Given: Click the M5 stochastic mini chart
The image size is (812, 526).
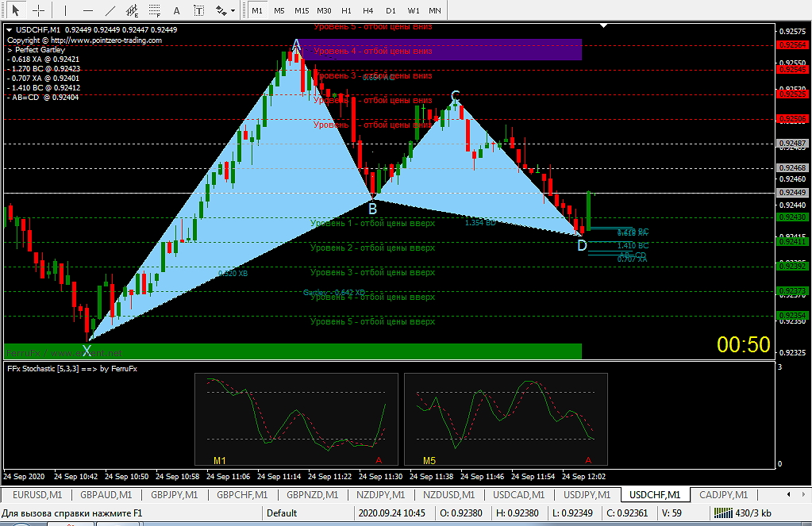Looking at the screenshot, I should point(506,420).
